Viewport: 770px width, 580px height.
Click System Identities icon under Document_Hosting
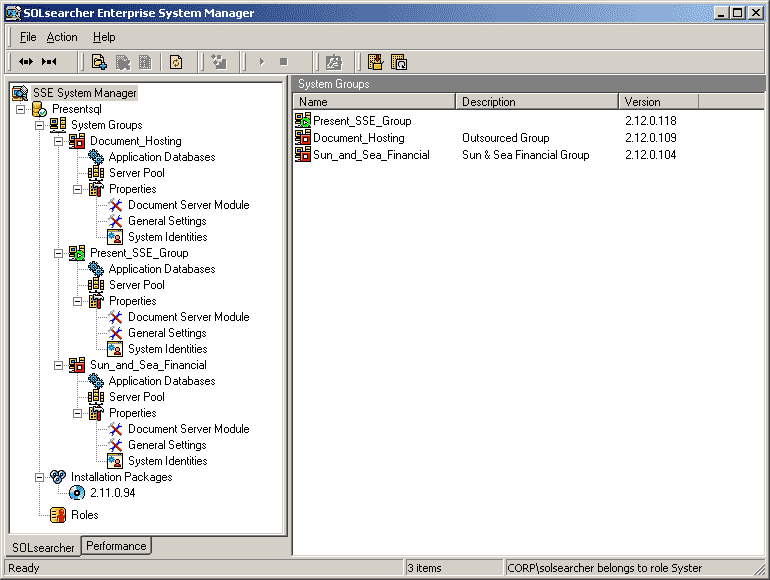(x=115, y=237)
